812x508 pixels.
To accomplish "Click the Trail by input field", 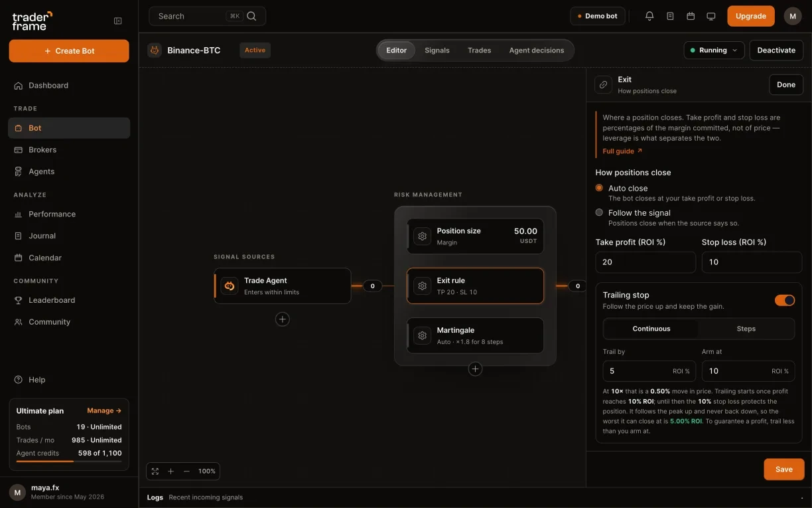I will (x=649, y=371).
